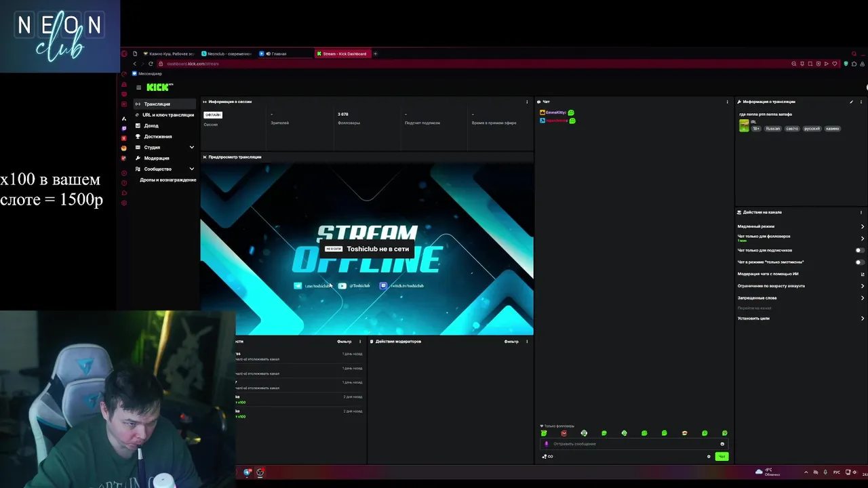The width and height of the screenshot is (868, 488).
Task: Open chat settings gear next to Чат button
Action: pyautogui.click(x=709, y=456)
